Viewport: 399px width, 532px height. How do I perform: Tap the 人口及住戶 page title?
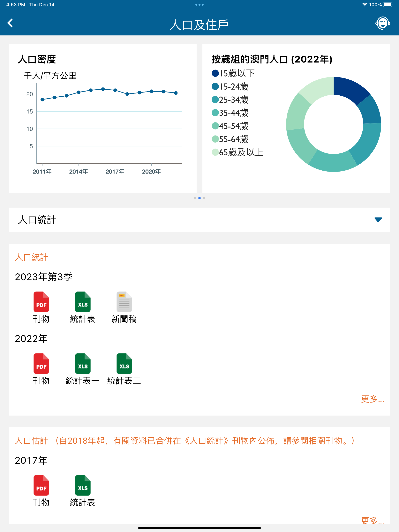[x=199, y=25]
